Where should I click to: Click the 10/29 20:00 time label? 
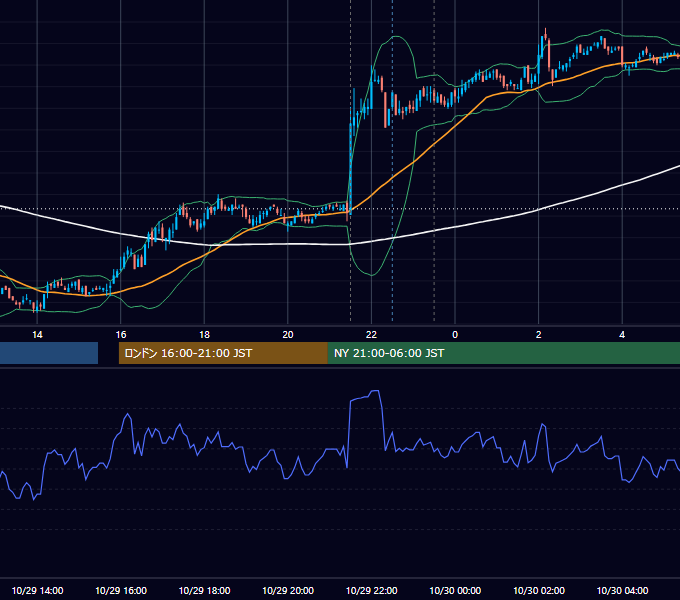pos(288,590)
